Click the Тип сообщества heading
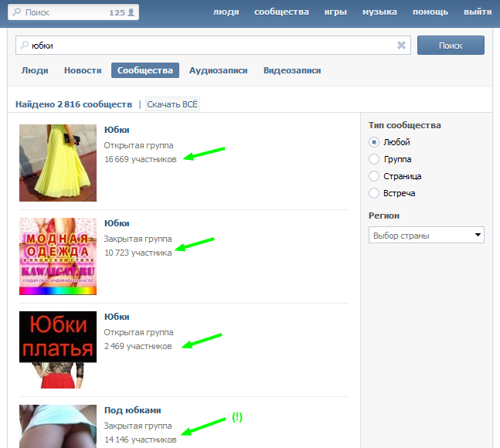500x448 pixels. (x=405, y=125)
